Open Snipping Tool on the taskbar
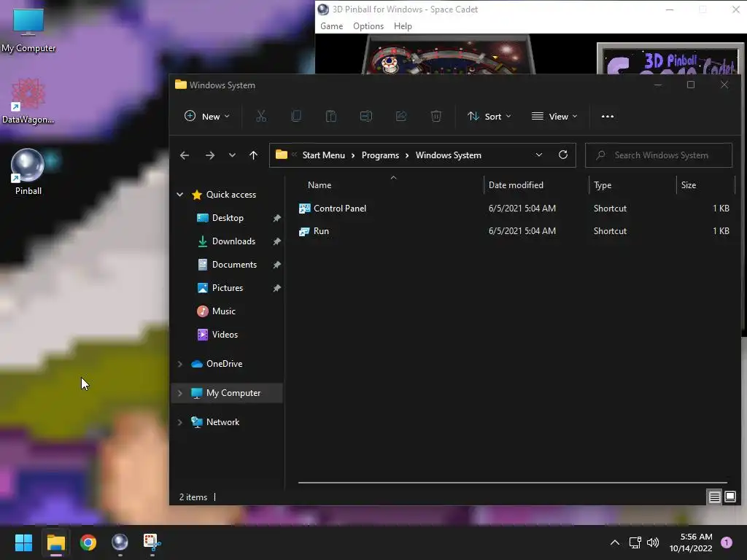This screenshot has width=747, height=560. [152, 542]
